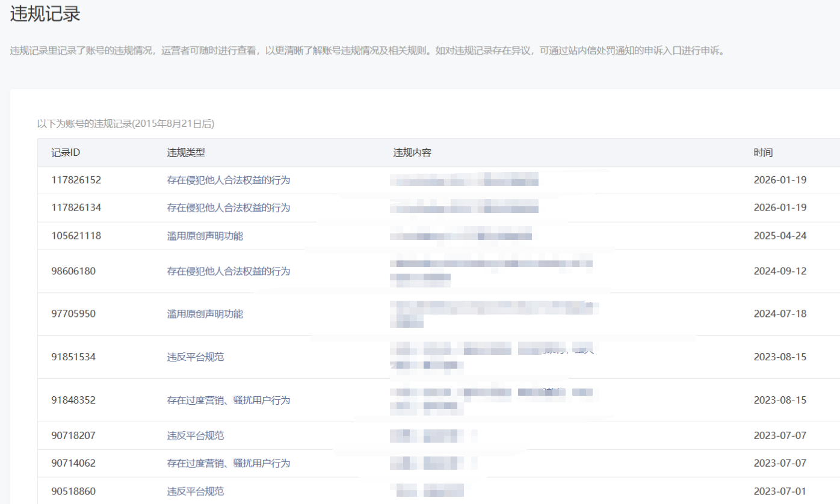840x504 pixels.
Task: Select record ID 117826152 cell
Action: point(76,180)
